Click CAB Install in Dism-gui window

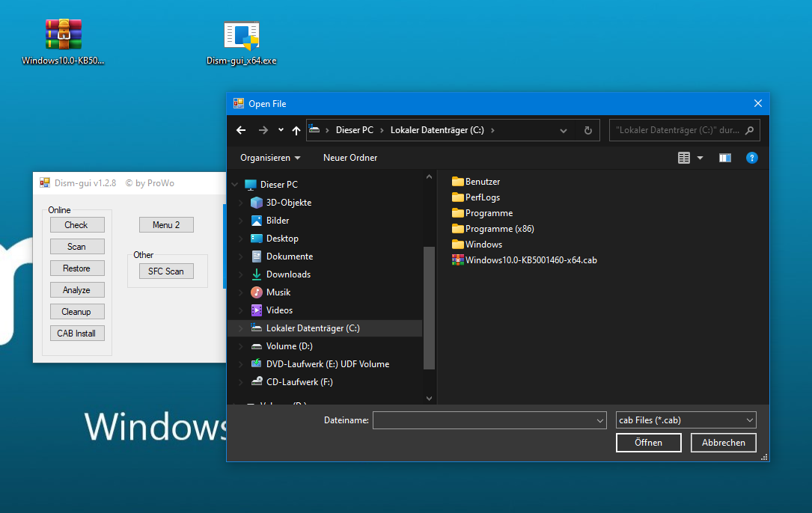click(x=77, y=334)
